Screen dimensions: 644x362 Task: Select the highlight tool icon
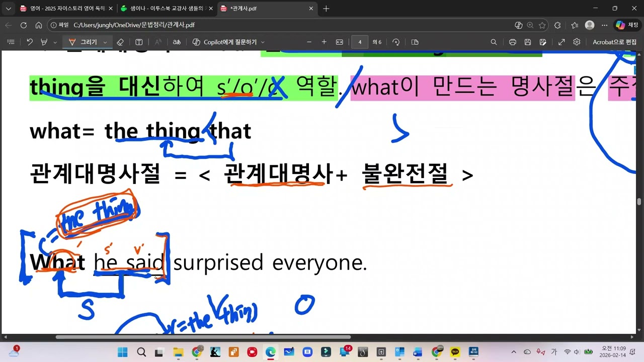click(x=44, y=42)
